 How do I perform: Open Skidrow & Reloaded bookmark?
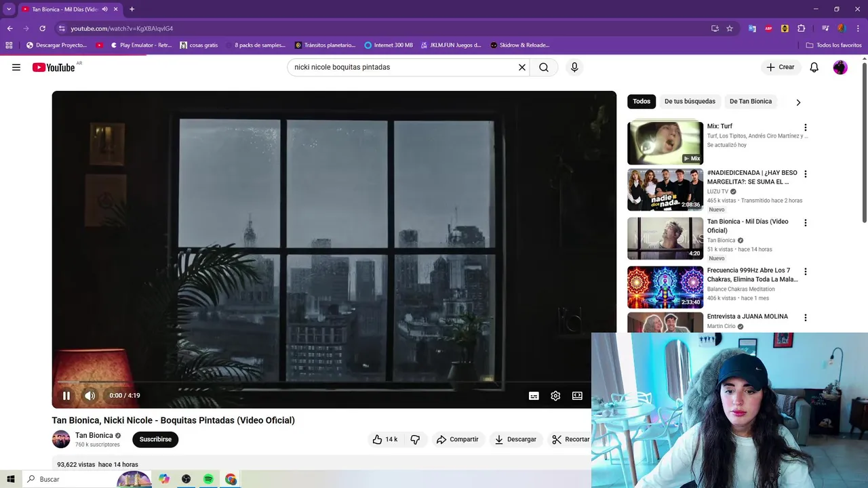coord(519,45)
